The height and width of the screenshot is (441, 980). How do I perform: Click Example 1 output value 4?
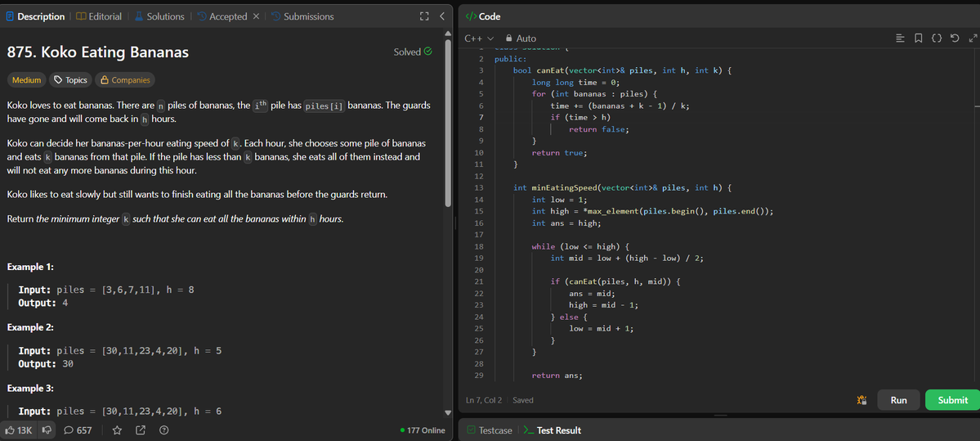[65, 303]
